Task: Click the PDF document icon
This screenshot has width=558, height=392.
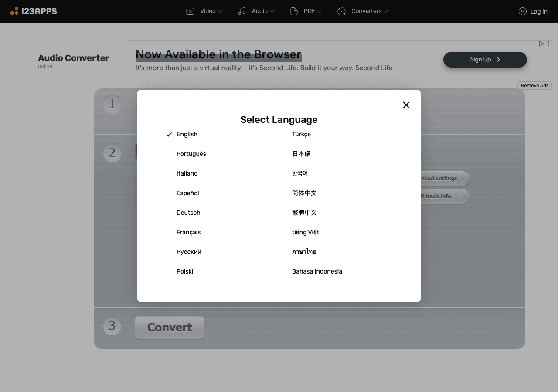Action: click(294, 11)
